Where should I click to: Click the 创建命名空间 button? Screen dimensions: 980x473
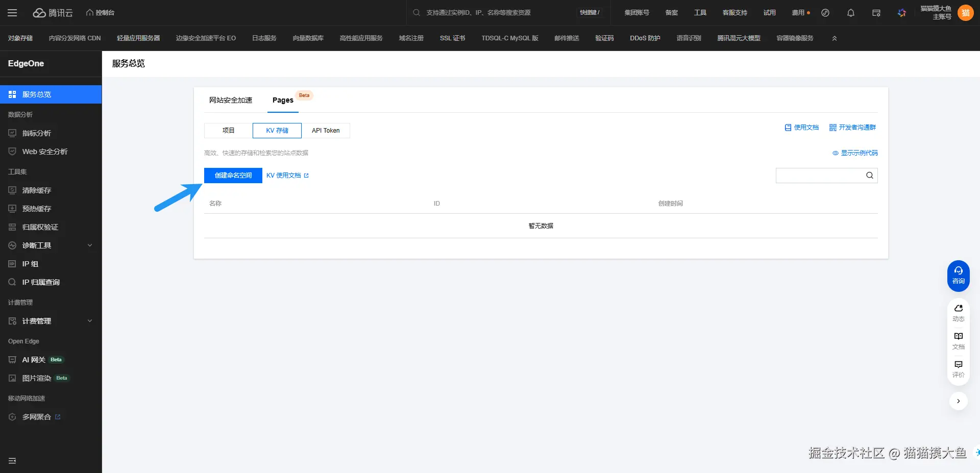pos(233,176)
